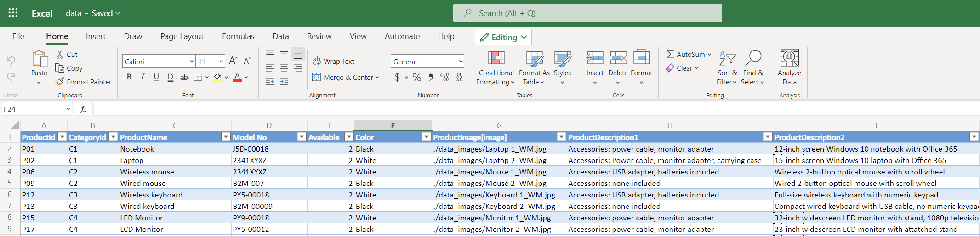The image size is (980, 236).
Task: Open the Name Box F24 dropdown
Action: click(x=68, y=109)
